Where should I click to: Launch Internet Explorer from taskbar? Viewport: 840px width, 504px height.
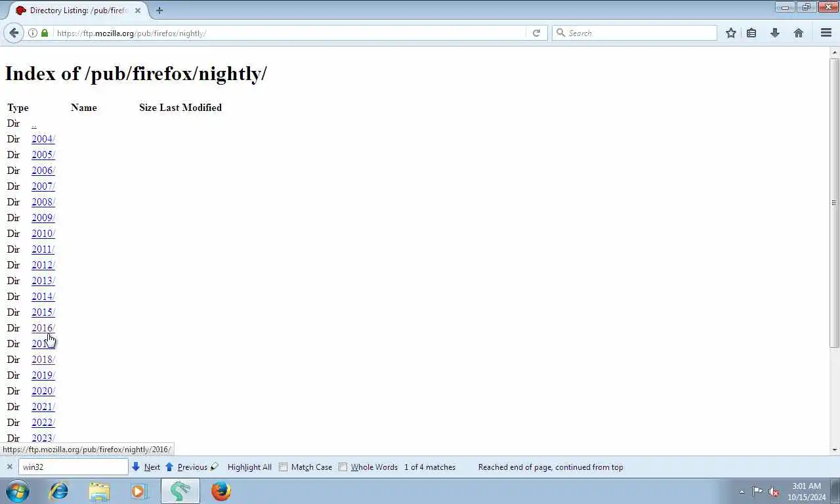(x=59, y=491)
